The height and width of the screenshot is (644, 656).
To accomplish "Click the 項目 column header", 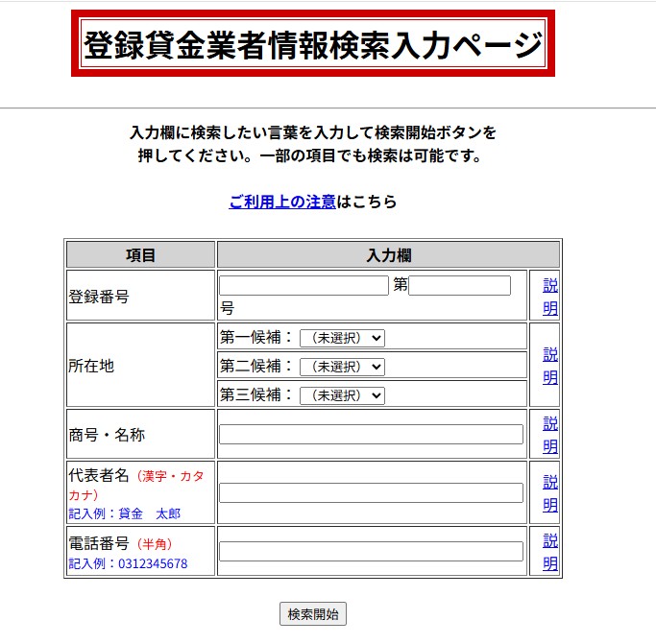I will point(141,255).
